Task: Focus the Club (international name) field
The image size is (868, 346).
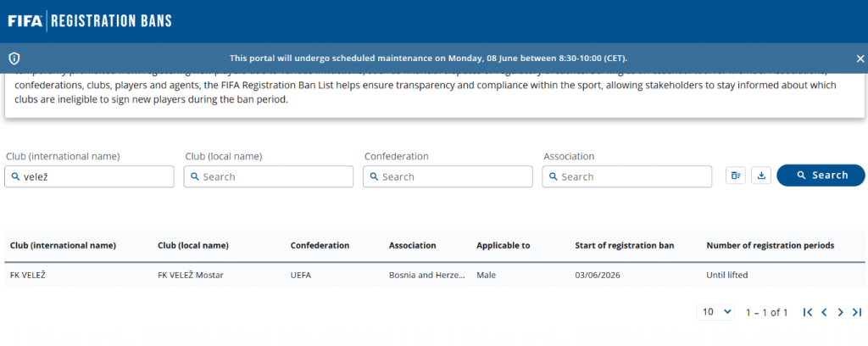Action: tap(89, 176)
